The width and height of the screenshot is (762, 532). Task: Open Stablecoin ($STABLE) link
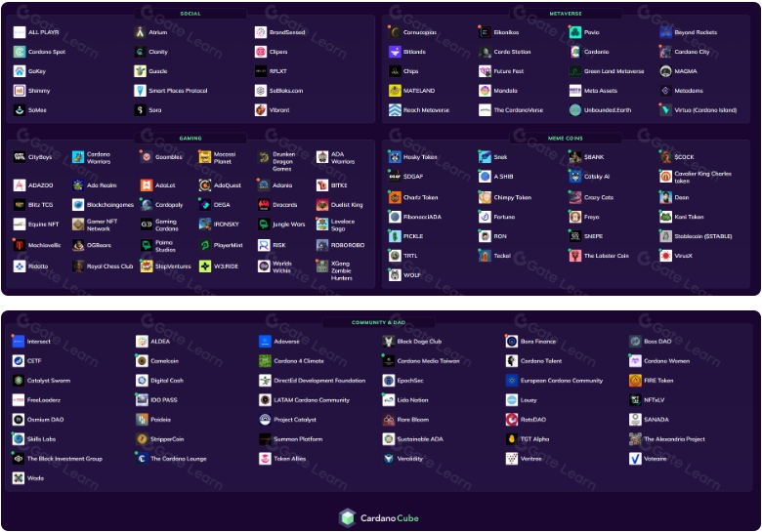coord(703,236)
